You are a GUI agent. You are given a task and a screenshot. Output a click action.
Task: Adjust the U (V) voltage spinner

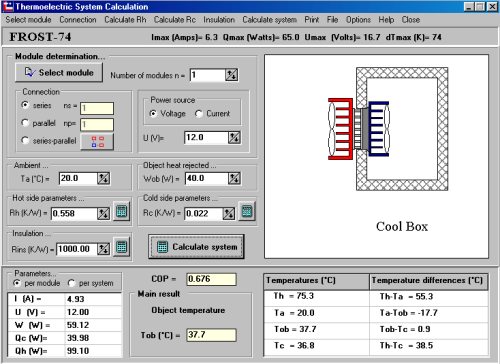click(x=234, y=137)
